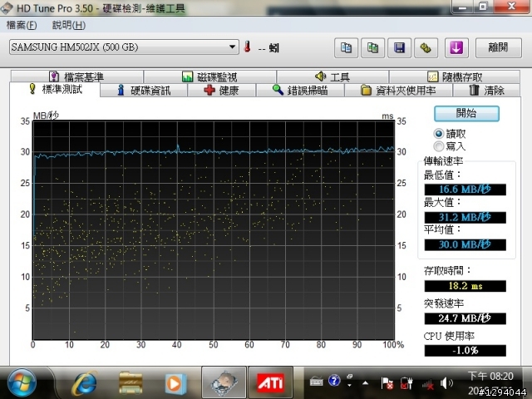Click the copy info to clipboard icon
This screenshot has height=399, width=532.
[346, 48]
